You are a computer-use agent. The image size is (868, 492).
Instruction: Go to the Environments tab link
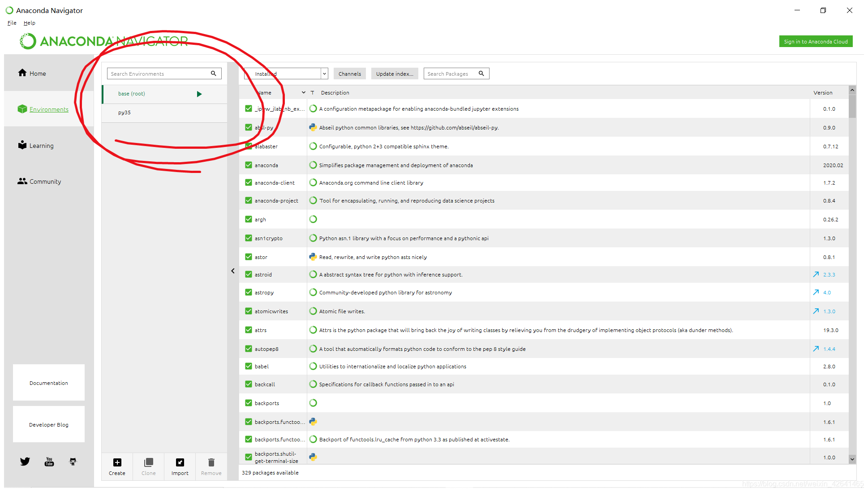tap(49, 109)
